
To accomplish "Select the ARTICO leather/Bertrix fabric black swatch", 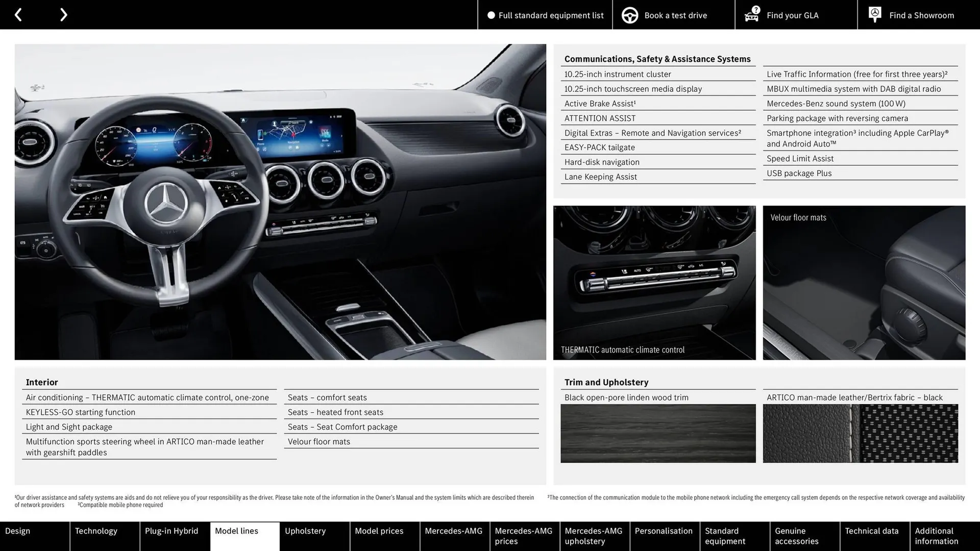I will point(861,433).
